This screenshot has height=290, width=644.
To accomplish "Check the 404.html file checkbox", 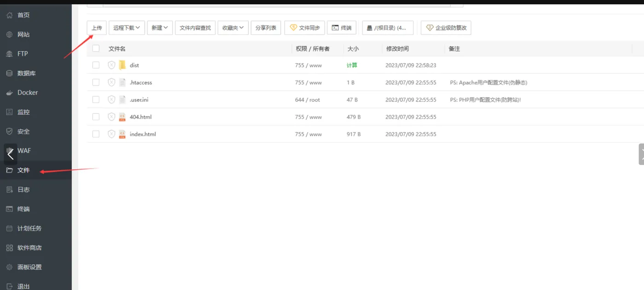I will [96, 117].
